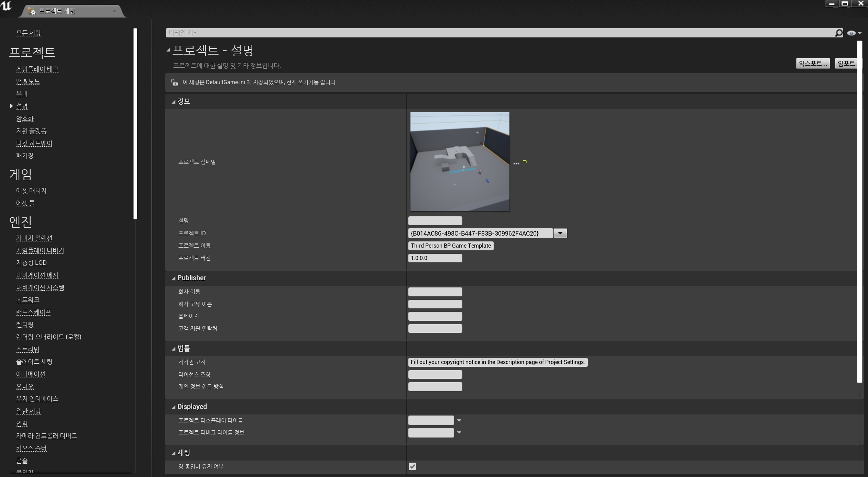Image resolution: width=868 pixels, height=477 pixels.
Task: Click the Unreal Engine logo icon
Action: [x=6, y=6]
